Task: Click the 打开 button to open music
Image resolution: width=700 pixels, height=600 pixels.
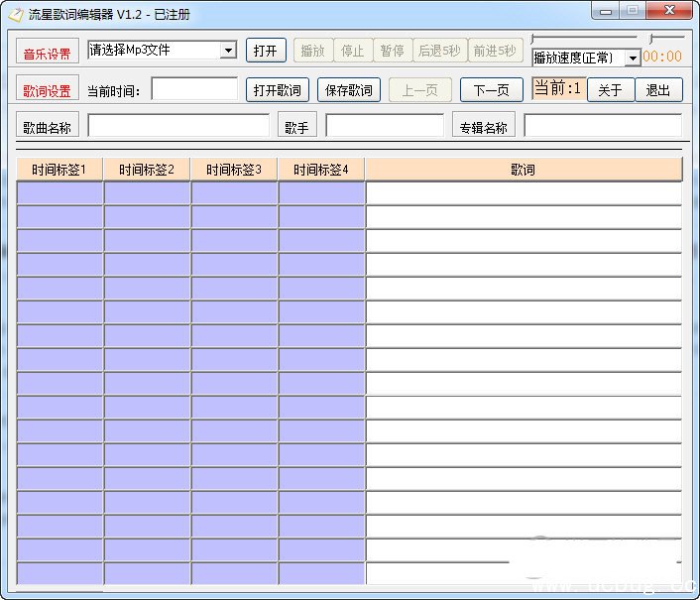Action: 266,51
